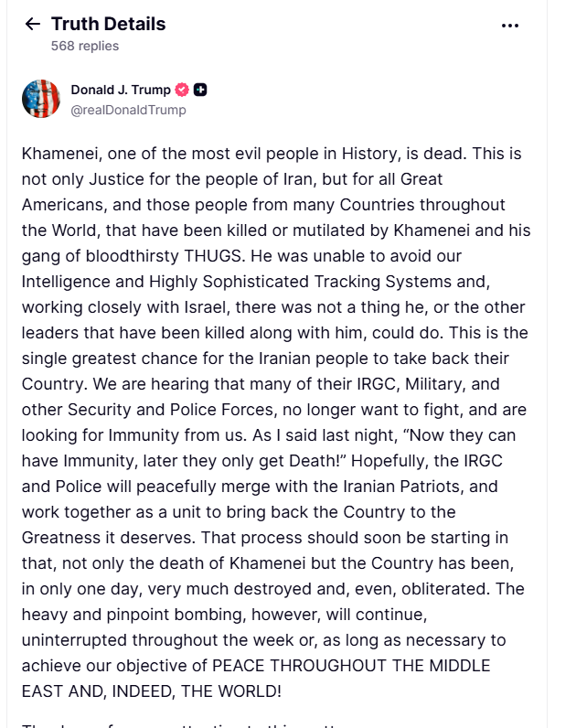
Task: Open the Donald J. Trump display name
Action: click(x=121, y=90)
